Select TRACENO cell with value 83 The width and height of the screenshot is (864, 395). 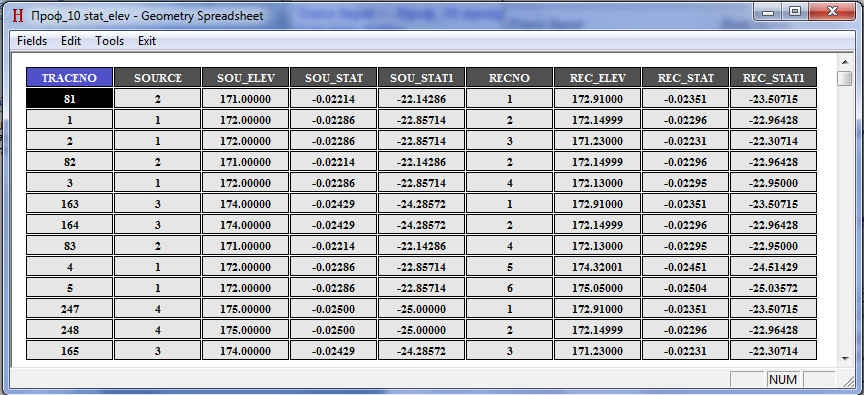tap(69, 246)
